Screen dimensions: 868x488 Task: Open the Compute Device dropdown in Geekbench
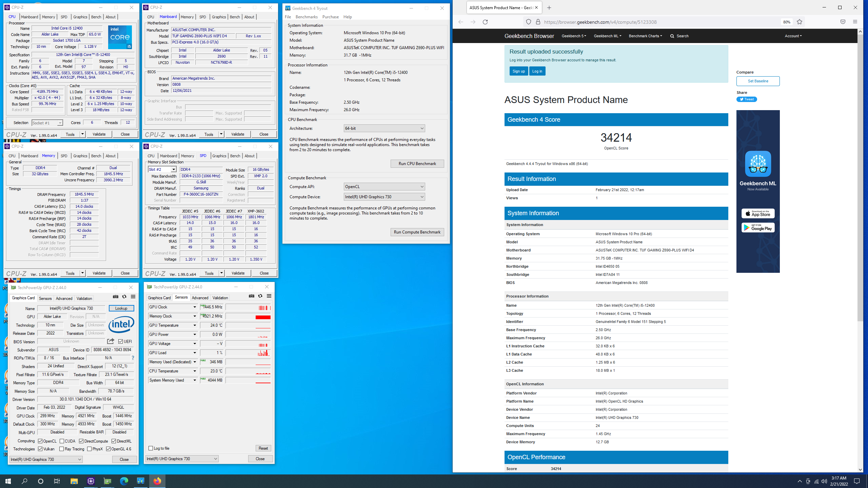pyautogui.click(x=384, y=197)
